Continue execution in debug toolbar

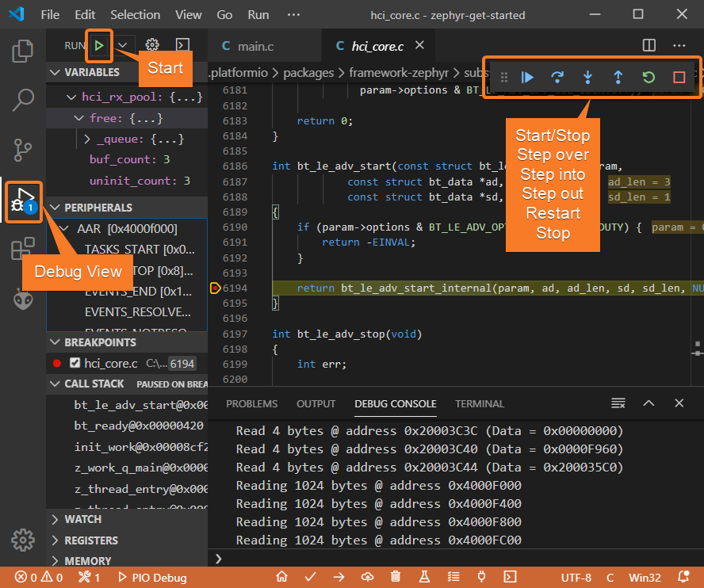click(x=527, y=77)
